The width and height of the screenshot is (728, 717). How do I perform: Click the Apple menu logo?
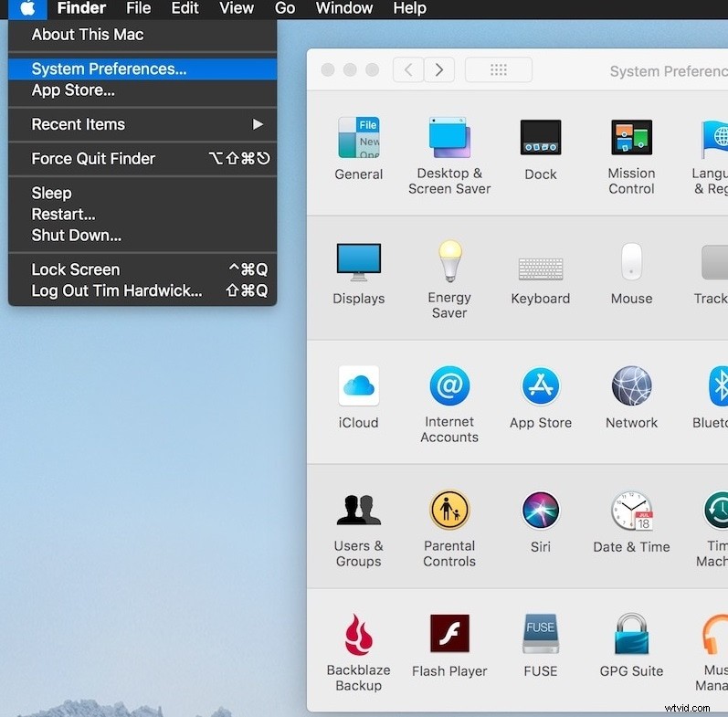[27, 8]
